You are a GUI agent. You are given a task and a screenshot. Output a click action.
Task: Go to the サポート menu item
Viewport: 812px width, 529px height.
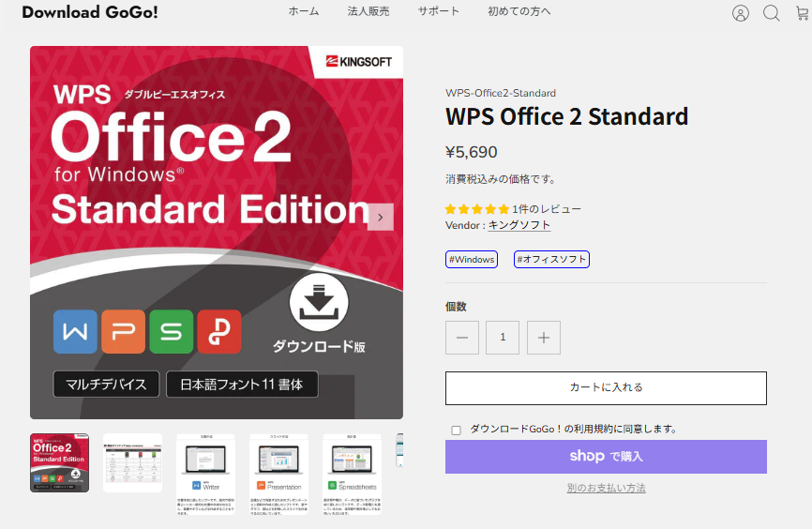pos(438,11)
